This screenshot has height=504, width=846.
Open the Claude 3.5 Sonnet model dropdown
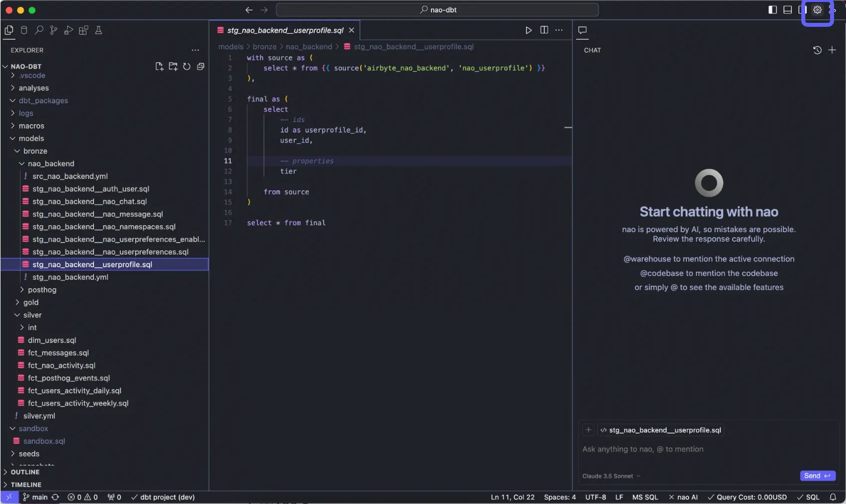pyautogui.click(x=611, y=476)
